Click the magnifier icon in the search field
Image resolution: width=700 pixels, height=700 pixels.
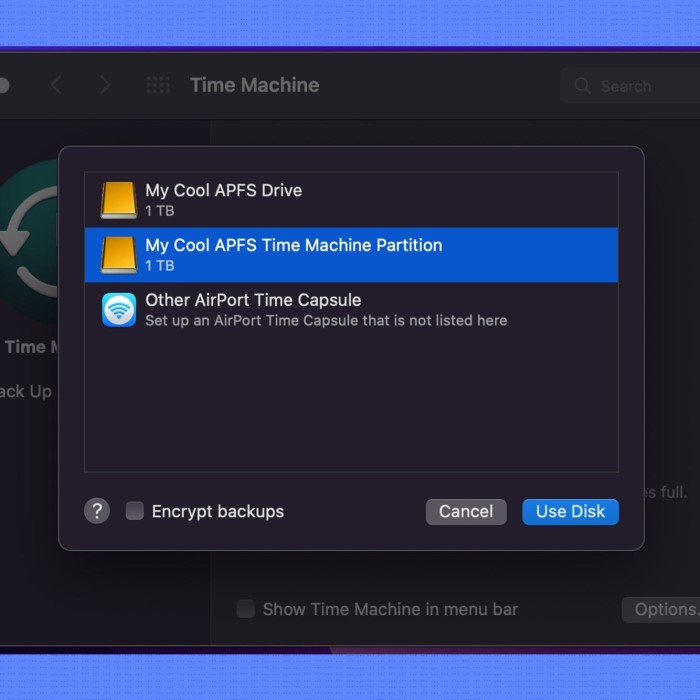[x=582, y=85]
